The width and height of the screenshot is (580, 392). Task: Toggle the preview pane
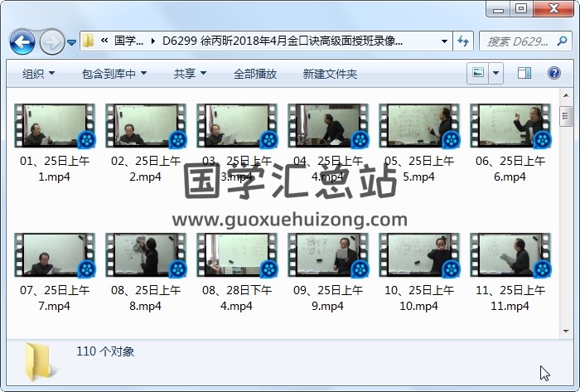tap(524, 73)
